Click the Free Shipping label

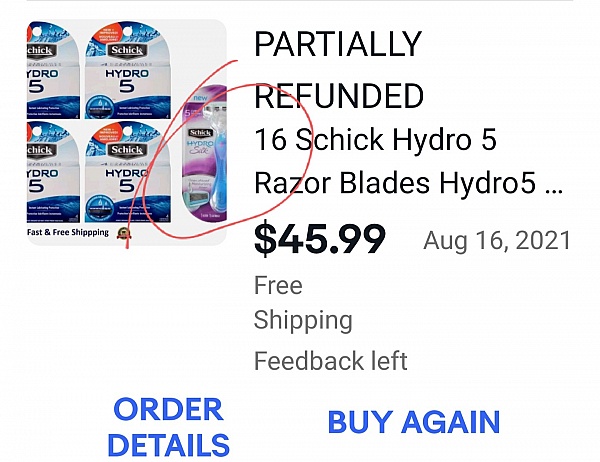tap(303, 302)
